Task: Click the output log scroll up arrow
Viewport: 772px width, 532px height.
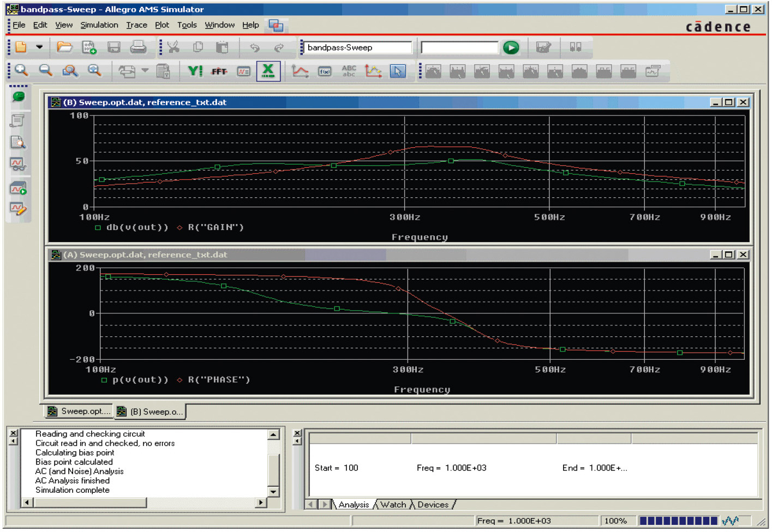Action: click(274, 434)
